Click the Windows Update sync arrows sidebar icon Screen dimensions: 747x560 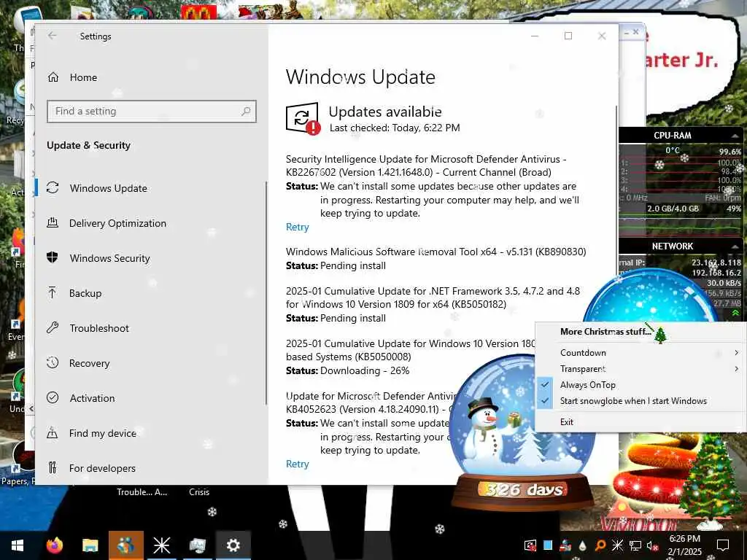(53, 187)
